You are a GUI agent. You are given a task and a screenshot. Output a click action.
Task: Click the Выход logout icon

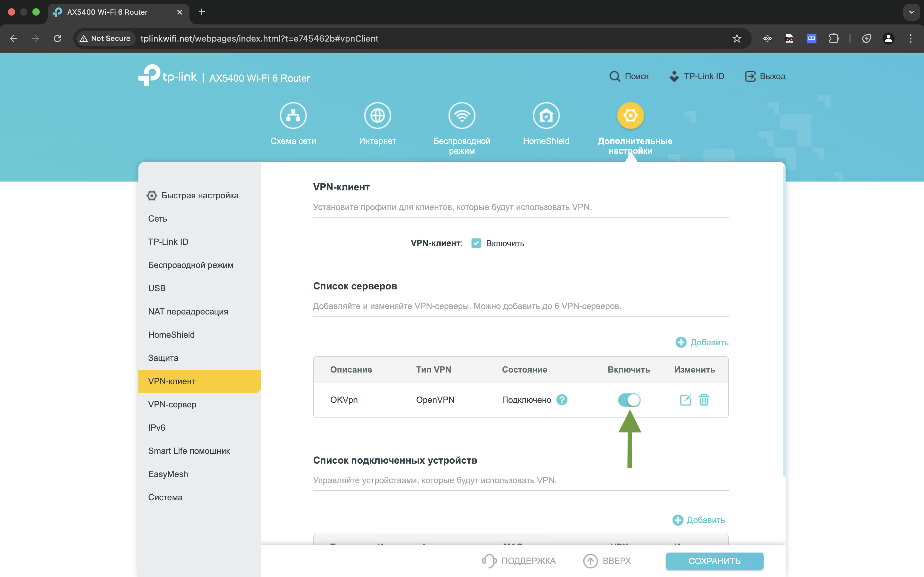(751, 76)
